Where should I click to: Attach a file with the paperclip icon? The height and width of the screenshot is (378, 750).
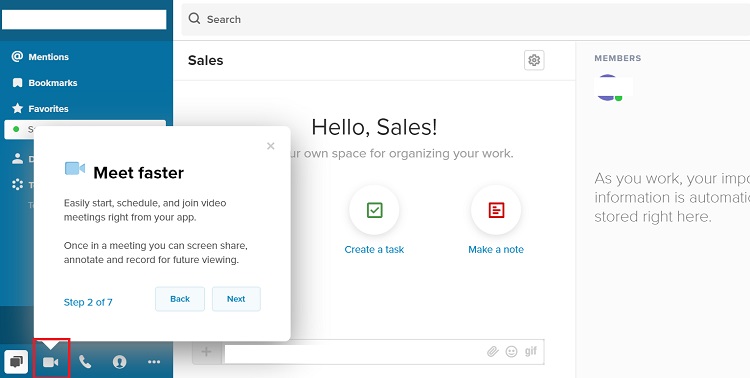(493, 352)
